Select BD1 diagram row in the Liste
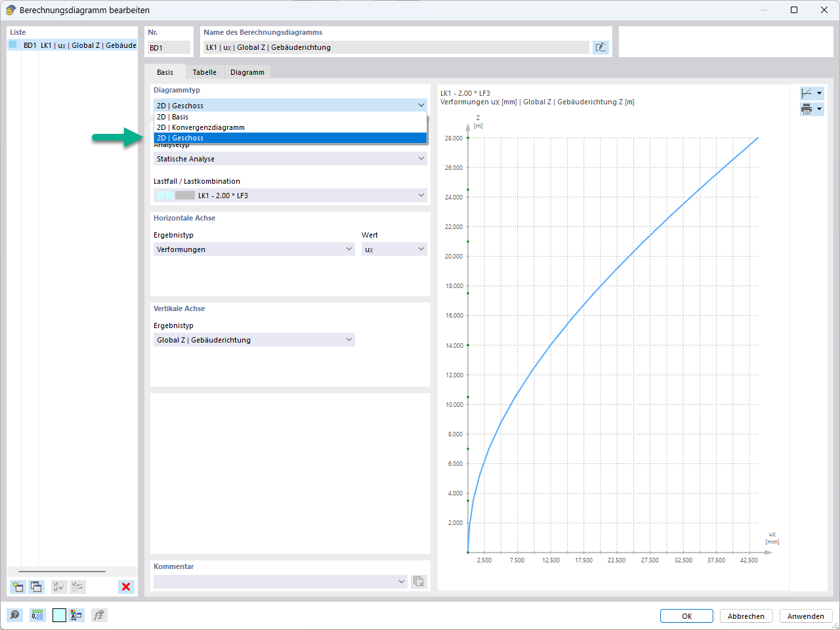Viewport: 840px width, 630px height. 72,45
